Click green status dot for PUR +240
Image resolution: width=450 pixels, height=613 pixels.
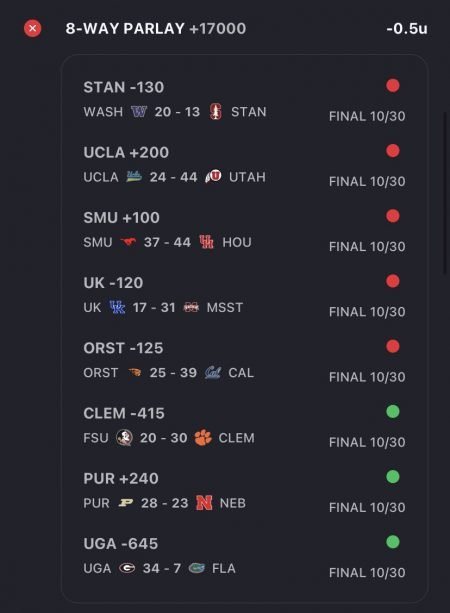click(393, 477)
